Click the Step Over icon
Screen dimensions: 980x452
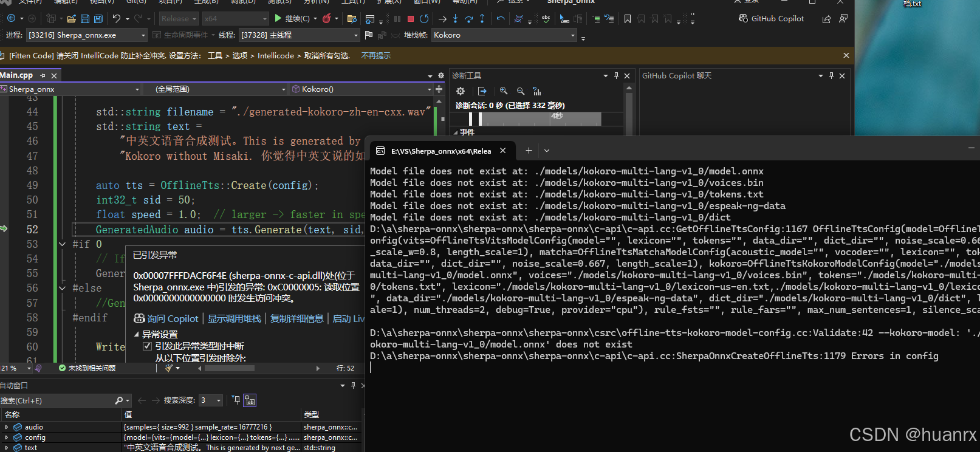468,19
